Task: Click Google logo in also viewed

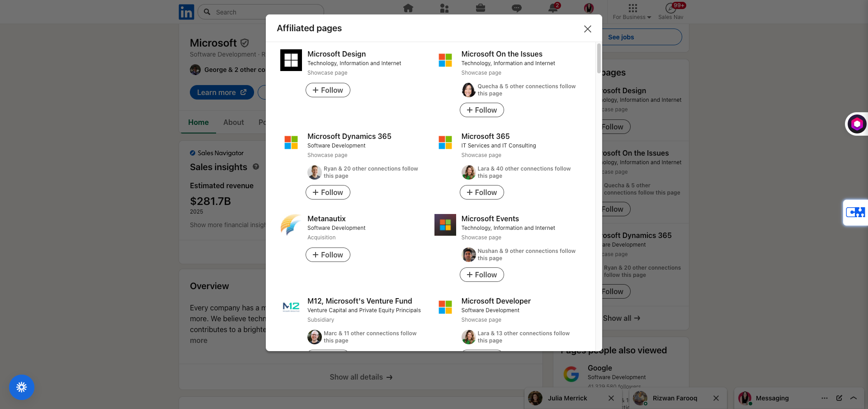Action: tap(571, 374)
